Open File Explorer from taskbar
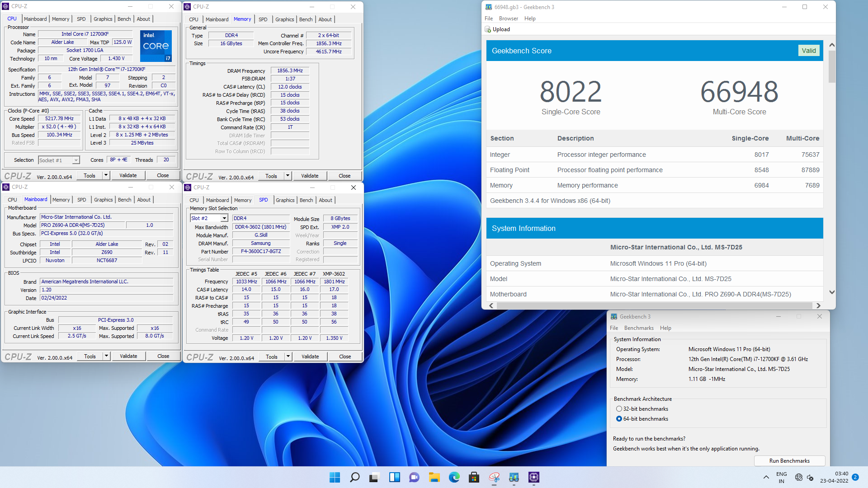 point(434,477)
